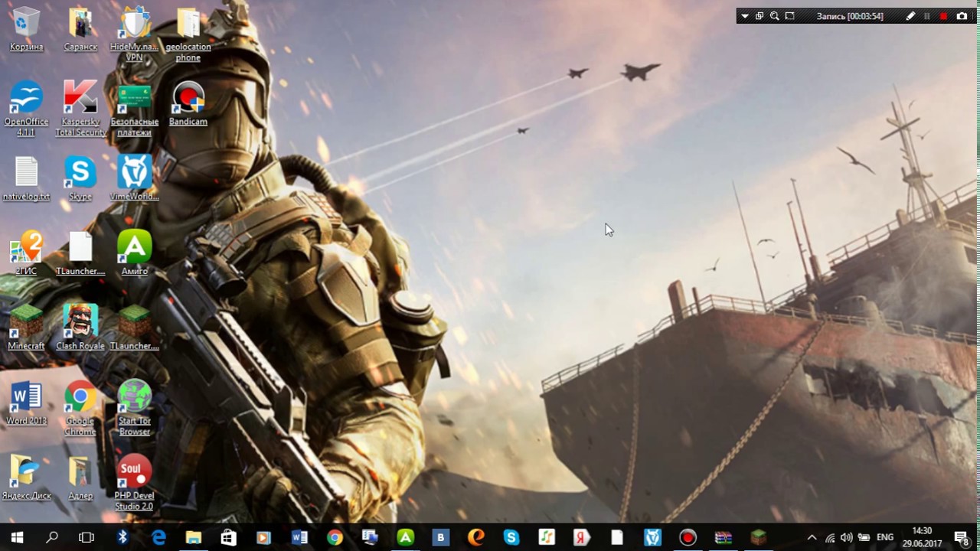Screen dimensions: 980x551
Task: Click the window-select icon in recorder bar
Action: tap(759, 16)
